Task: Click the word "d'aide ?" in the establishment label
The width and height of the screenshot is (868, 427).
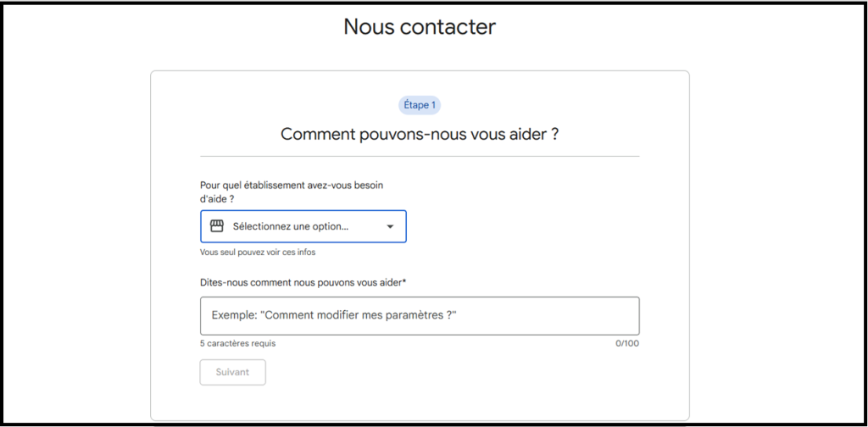Action: 216,197
